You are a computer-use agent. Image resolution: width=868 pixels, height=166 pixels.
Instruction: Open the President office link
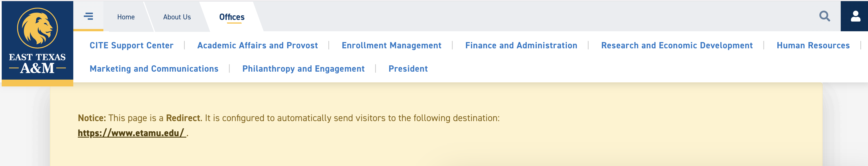tap(408, 69)
